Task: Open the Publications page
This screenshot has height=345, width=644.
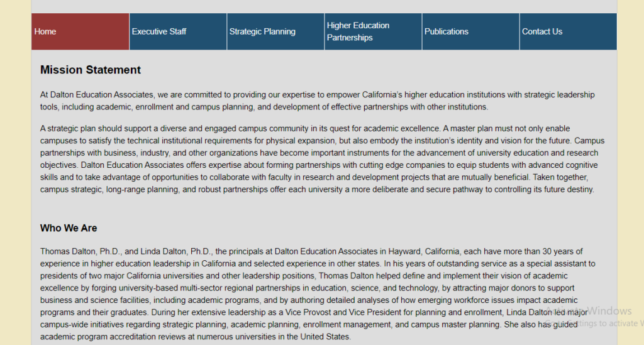Action: point(470,31)
